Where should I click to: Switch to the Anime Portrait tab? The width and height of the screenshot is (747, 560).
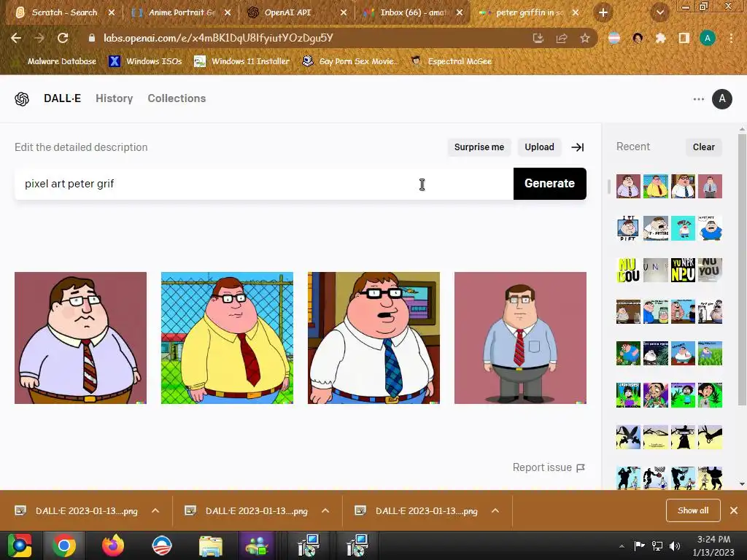tap(182, 12)
